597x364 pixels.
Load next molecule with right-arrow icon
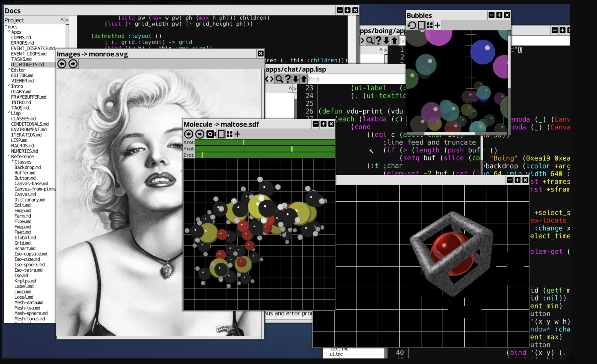tap(200, 134)
